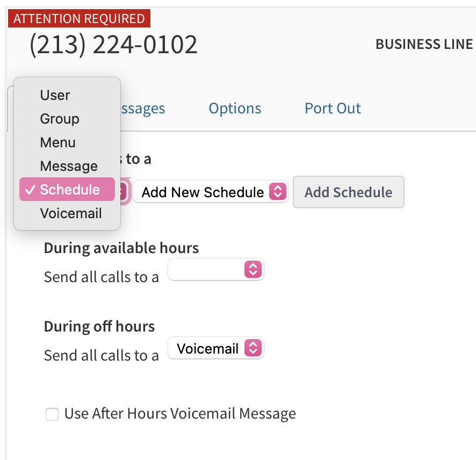The height and width of the screenshot is (460, 476).
Task: Choose User from the open list
Action: pos(55,95)
